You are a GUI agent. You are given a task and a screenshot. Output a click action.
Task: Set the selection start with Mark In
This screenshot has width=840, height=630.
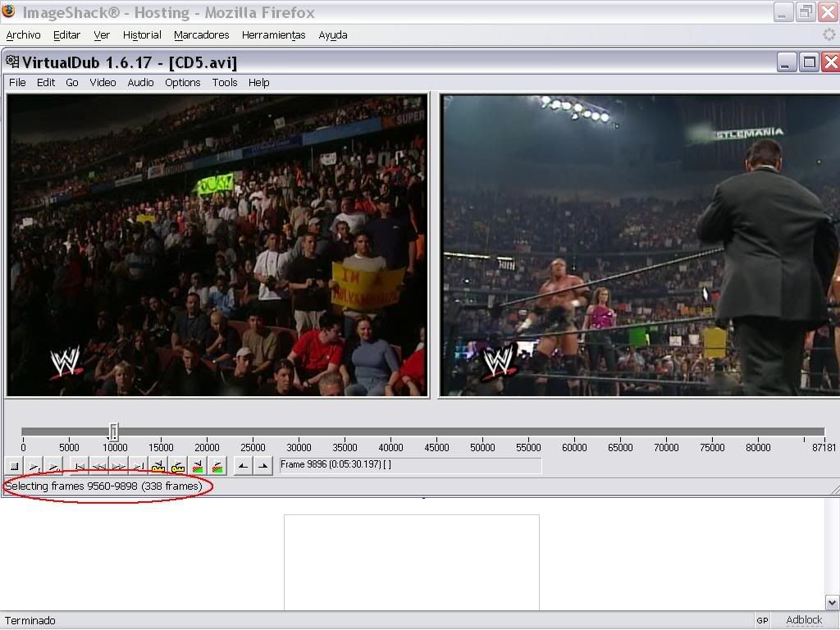click(243, 467)
